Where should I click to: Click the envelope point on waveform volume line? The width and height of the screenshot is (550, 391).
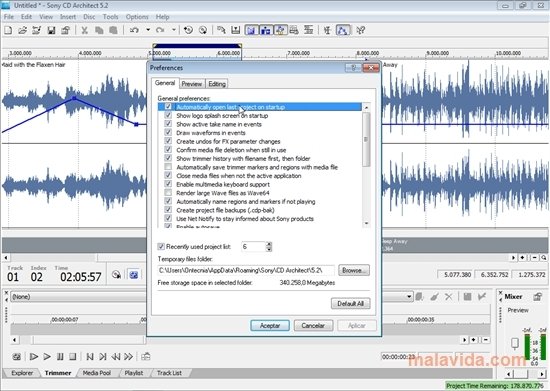point(74,98)
